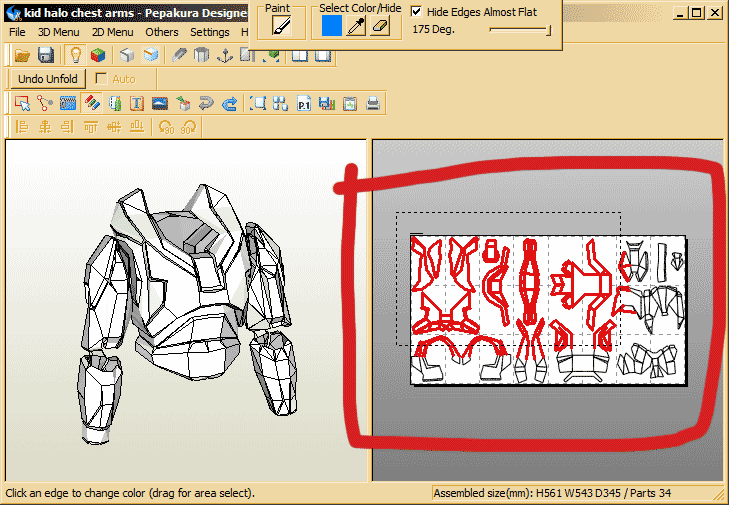This screenshot has width=729, height=505.
Task: Click the Assembled size H561 W543 D345 status text
Action: tap(552, 493)
